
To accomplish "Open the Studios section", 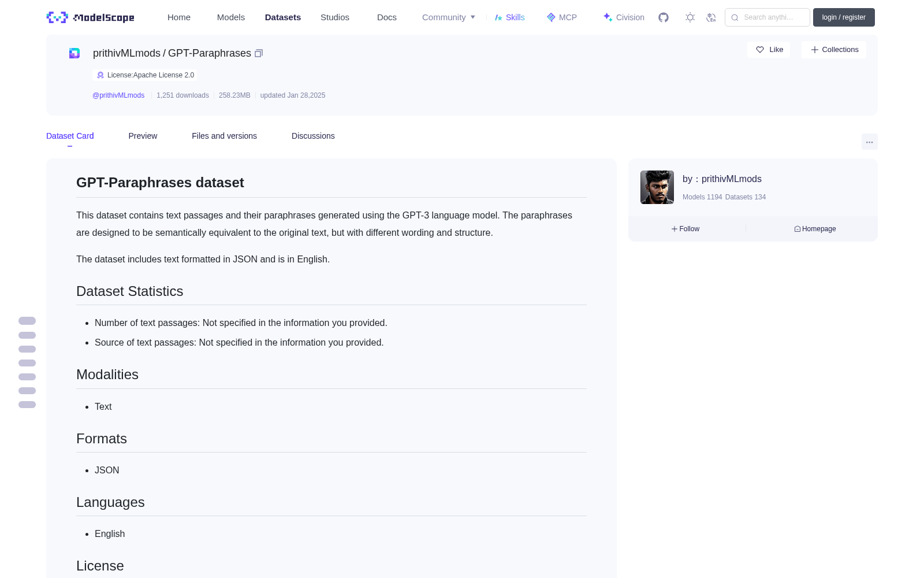I will coord(335,17).
